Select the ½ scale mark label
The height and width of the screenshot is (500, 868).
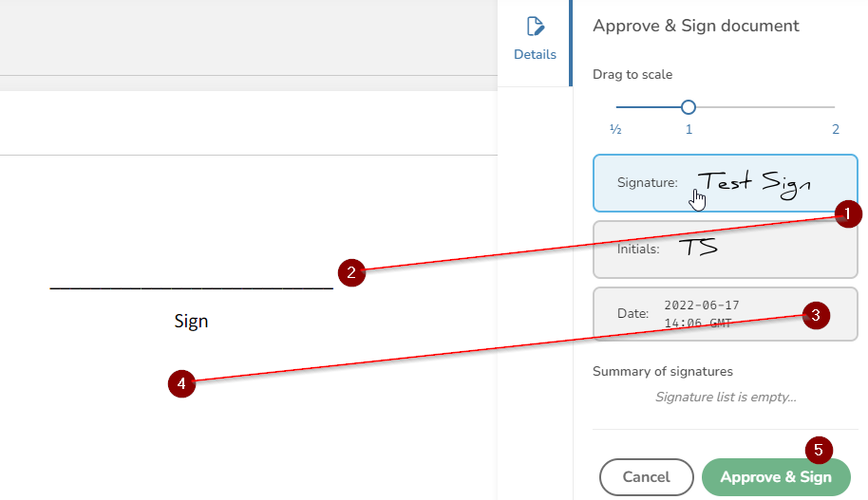click(x=615, y=129)
